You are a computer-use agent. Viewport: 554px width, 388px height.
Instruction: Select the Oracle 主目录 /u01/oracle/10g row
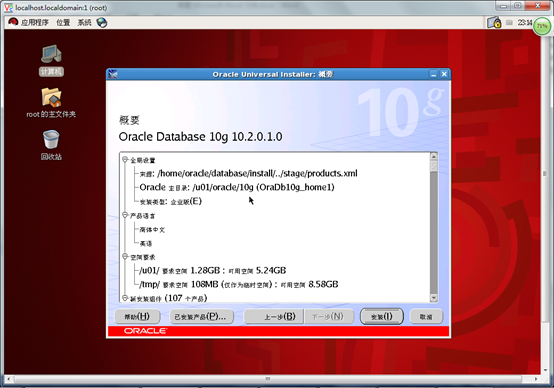(x=237, y=187)
